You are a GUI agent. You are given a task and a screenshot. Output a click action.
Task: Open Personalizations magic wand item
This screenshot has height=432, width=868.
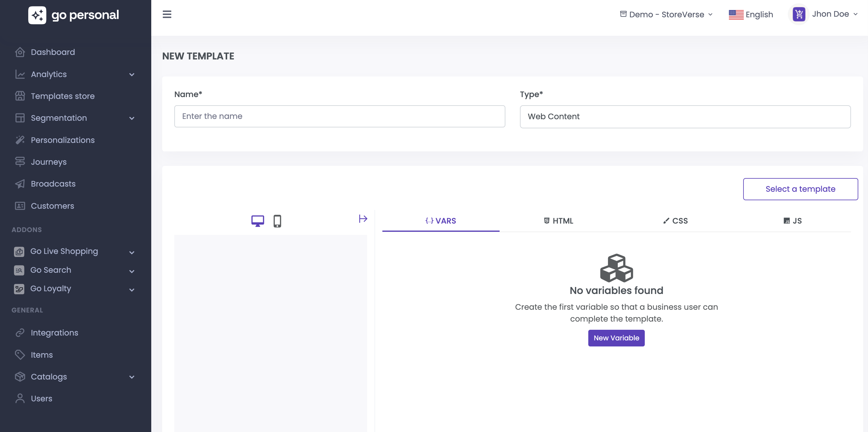63,140
